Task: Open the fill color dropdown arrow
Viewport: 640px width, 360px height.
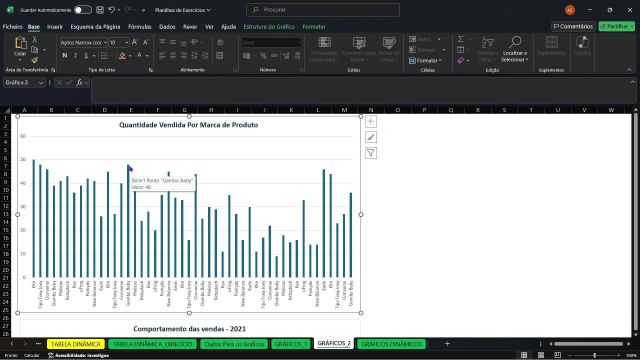Action: click(x=130, y=56)
